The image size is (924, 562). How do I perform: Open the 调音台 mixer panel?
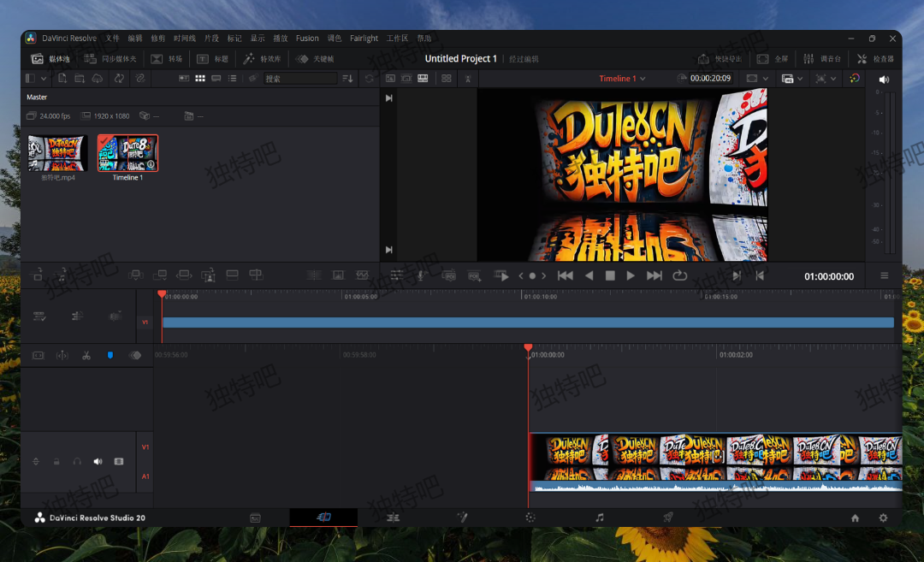(822, 59)
